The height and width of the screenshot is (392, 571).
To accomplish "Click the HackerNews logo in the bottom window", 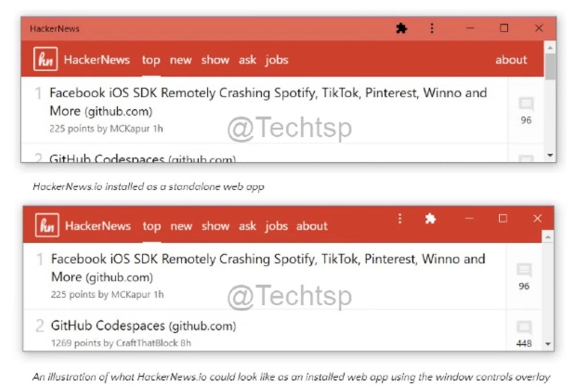I will [47, 225].
